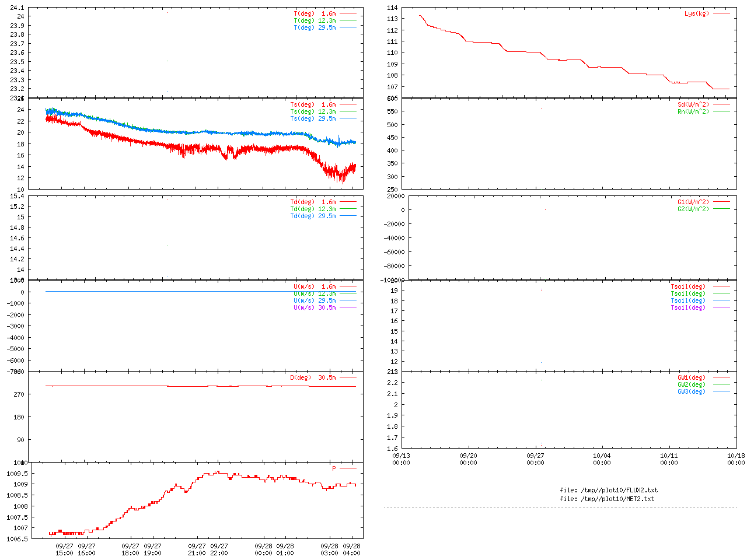
Task: Select the 'Ts(deg) 1.6m' legend entry
Action: [313, 104]
